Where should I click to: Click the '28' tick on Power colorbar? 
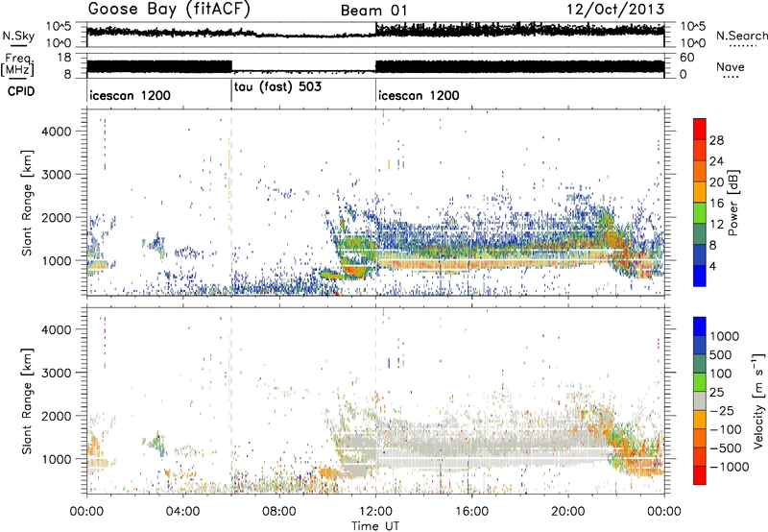(716, 140)
